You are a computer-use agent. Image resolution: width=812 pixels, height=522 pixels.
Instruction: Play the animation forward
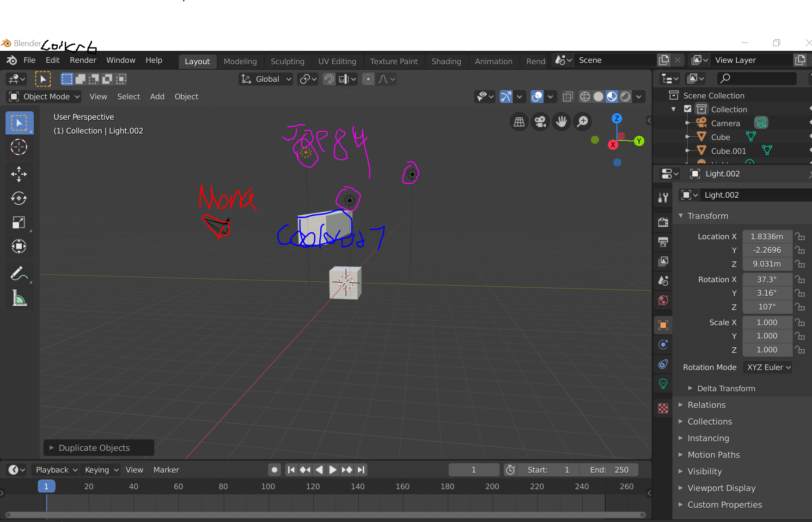click(x=333, y=470)
